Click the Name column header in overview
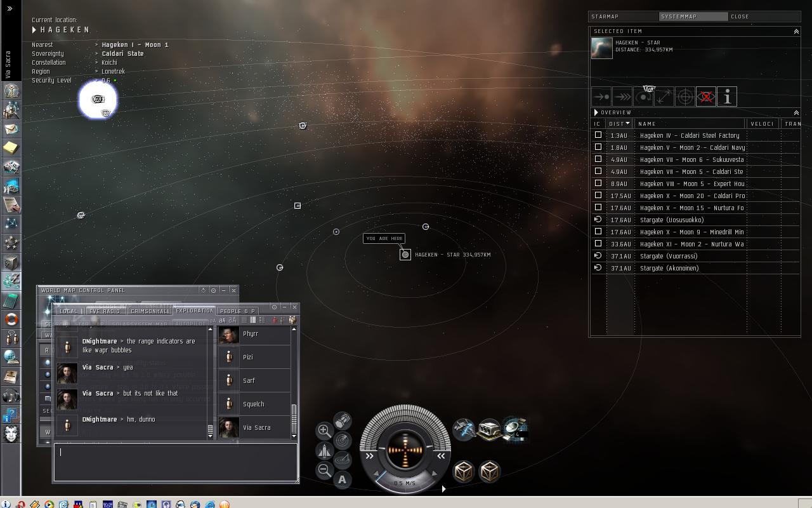The width and height of the screenshot is (812, 508). tap(690, 124)
